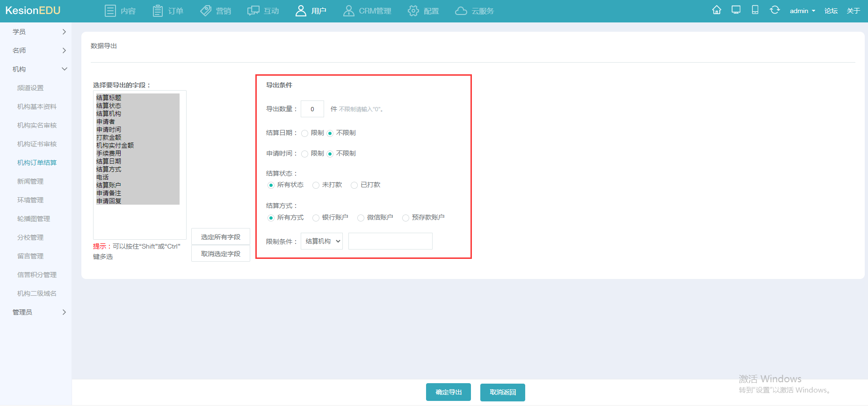Open the 结算机构 condition dropdown
The image size is (868, 407).
[322, 241]
